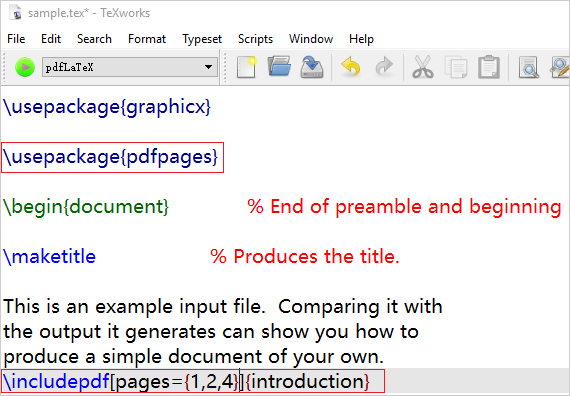Open the File menu

tap(16, 39)
